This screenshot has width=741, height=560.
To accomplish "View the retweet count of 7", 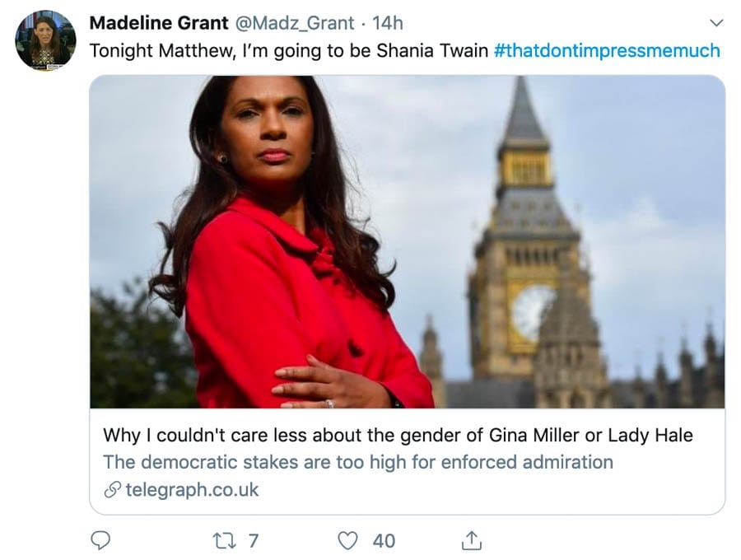I will point(253,540).
